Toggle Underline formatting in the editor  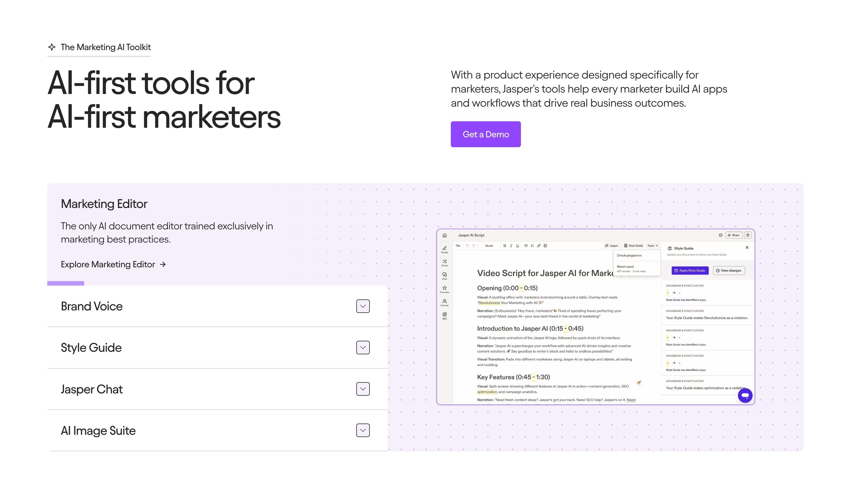click(x=518, y=246)
